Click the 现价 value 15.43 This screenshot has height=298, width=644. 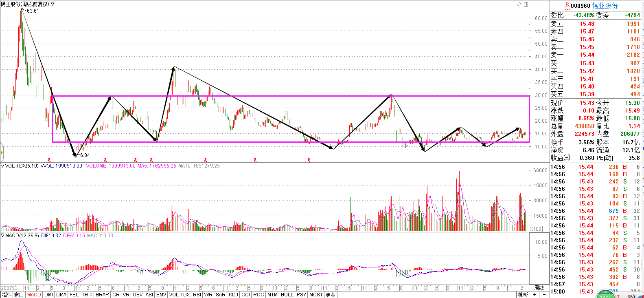[x=587, y=103]
